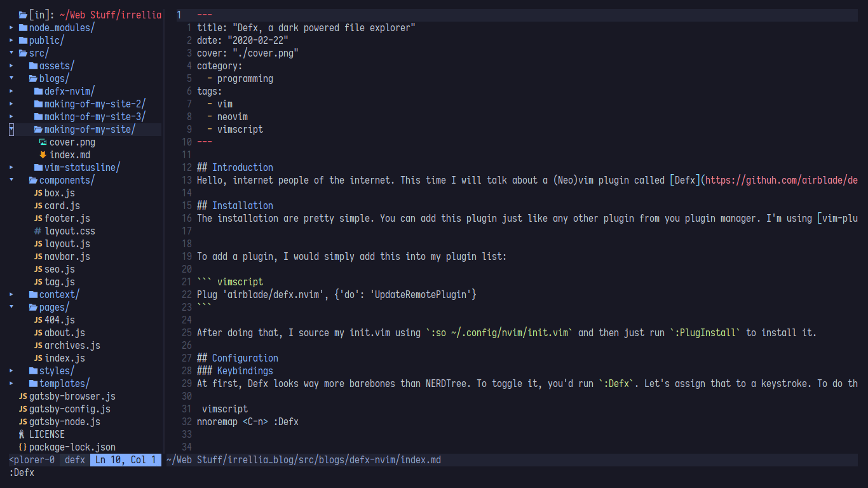The width and height of the screenshot is (868, 488).
Task: Click the open folder icon beside components
Action: pos(33,180)
